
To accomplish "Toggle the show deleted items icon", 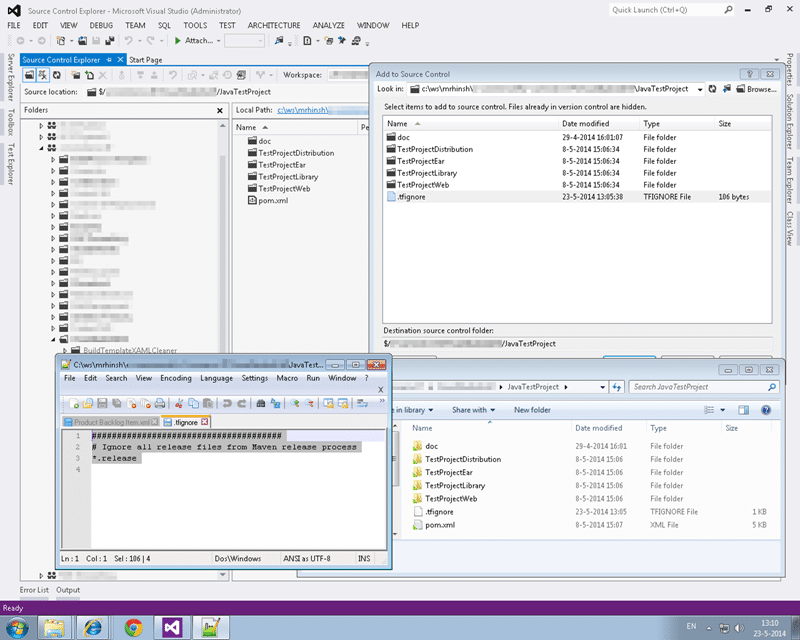I will click(x=43, y=75).
